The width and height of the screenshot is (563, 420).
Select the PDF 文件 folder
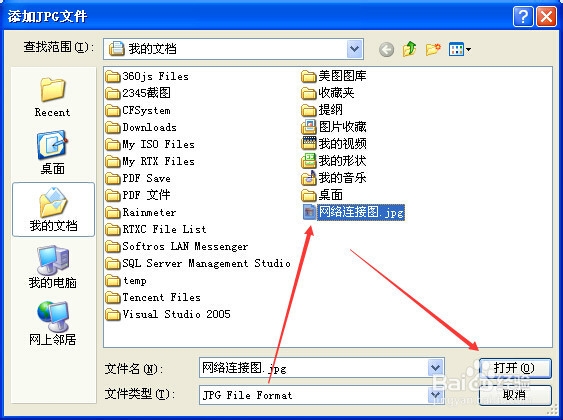[x=138, y=195]
